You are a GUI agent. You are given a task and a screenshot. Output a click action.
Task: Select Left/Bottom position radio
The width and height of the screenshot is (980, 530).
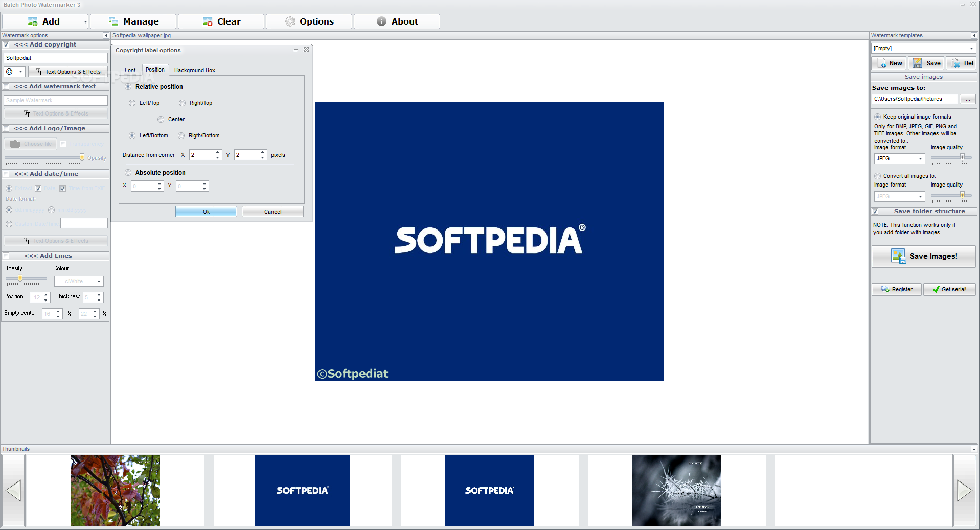point(132,136)
